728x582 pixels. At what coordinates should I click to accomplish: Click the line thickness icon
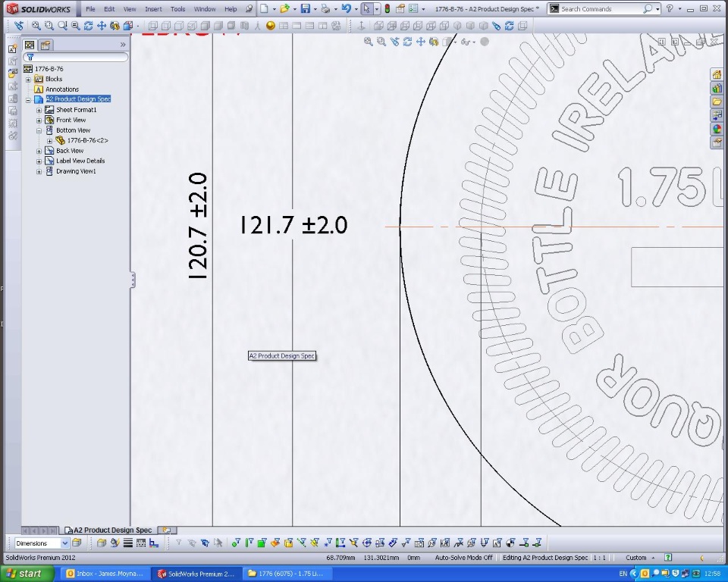coord(127,543)
